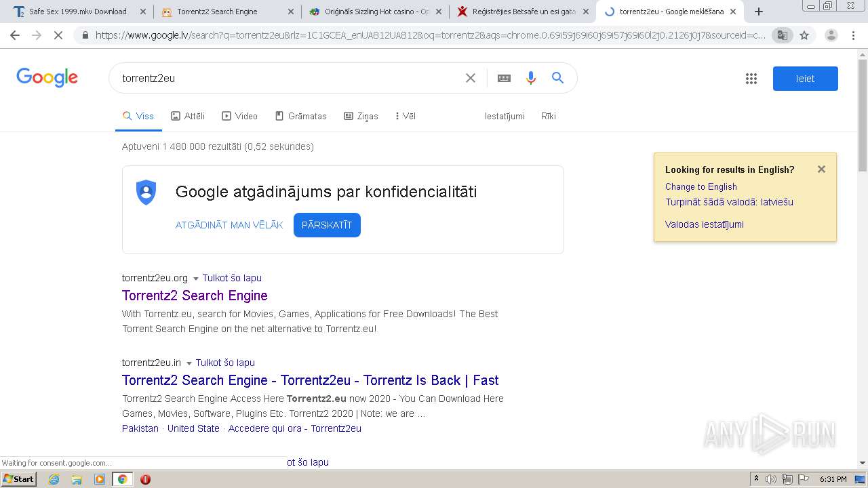Switch to the Safe Sex 1999.mkv Download tab
The width and height of the screenshot is (868, 488).
point(77,12)
